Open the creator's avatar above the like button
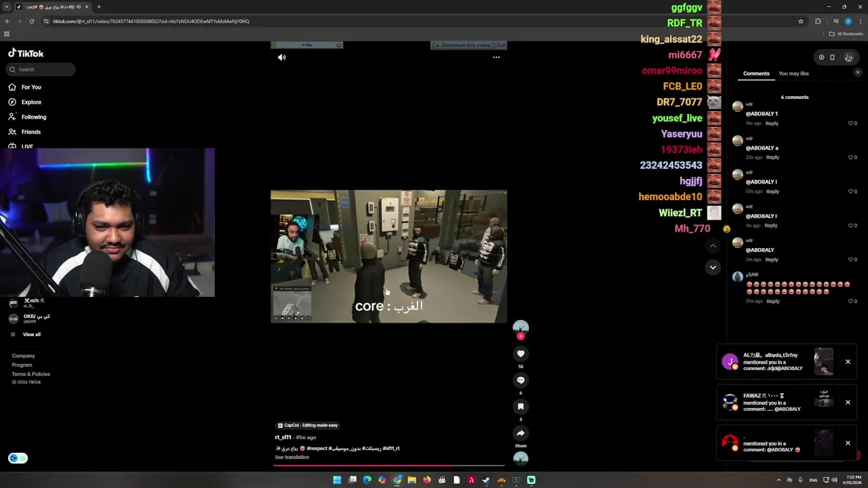The height and width of the screenshot is (488, 868). pos(521,327)
